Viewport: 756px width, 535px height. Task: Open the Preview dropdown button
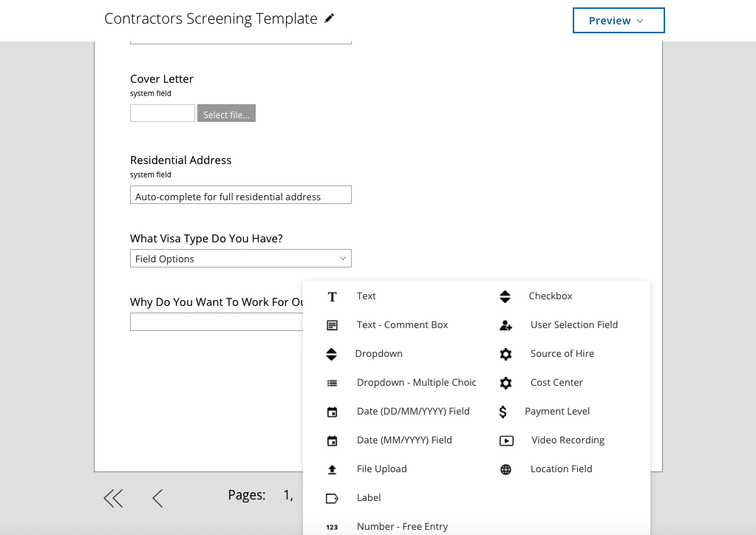[619, 21]
